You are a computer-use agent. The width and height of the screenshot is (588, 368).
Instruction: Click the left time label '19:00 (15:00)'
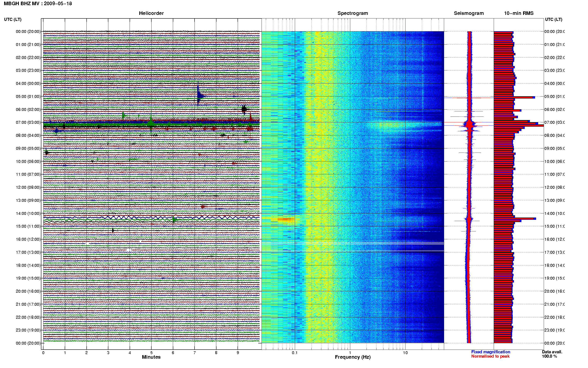[28, 278]
